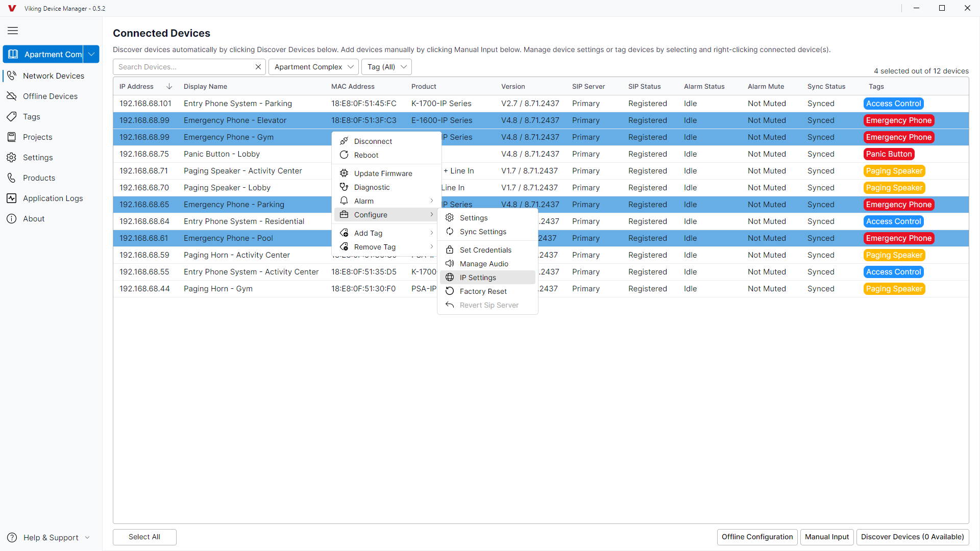Click the About info icon
The height and width of the screenshot is (551, 980).
12,219
